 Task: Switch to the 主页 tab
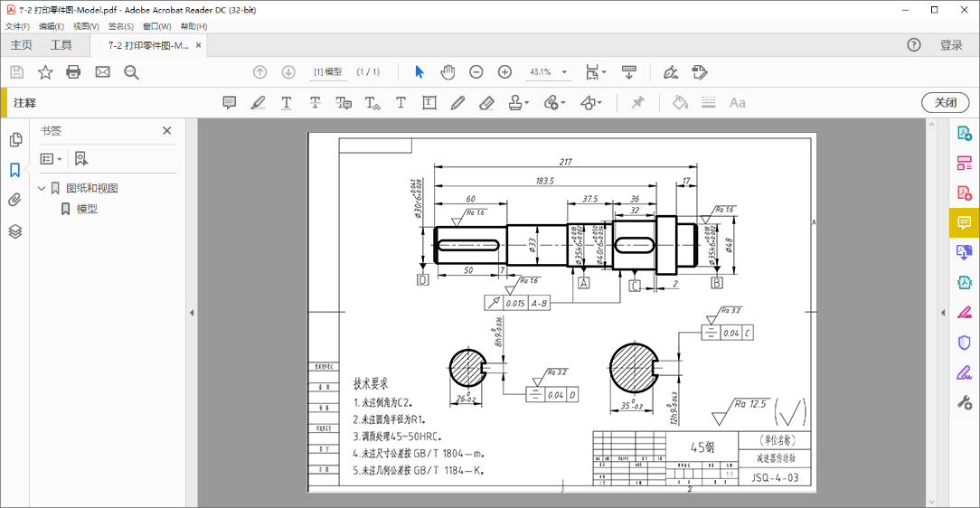coord(22,45)
